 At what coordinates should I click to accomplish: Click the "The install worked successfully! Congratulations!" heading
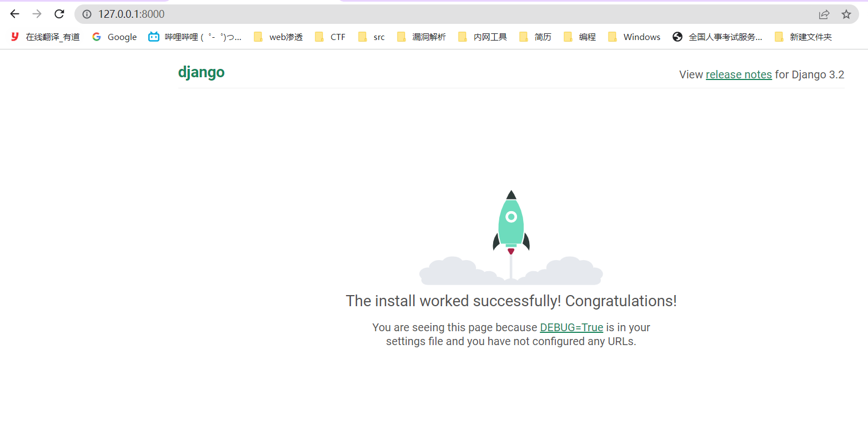(x=511, y=301)
